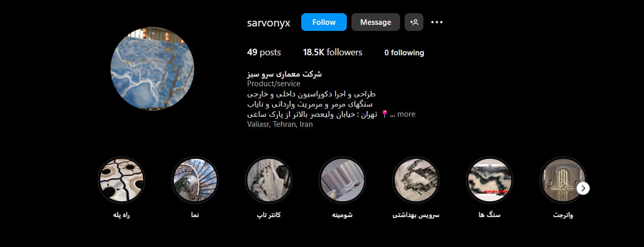Send a message via Message button

(376, 22)
